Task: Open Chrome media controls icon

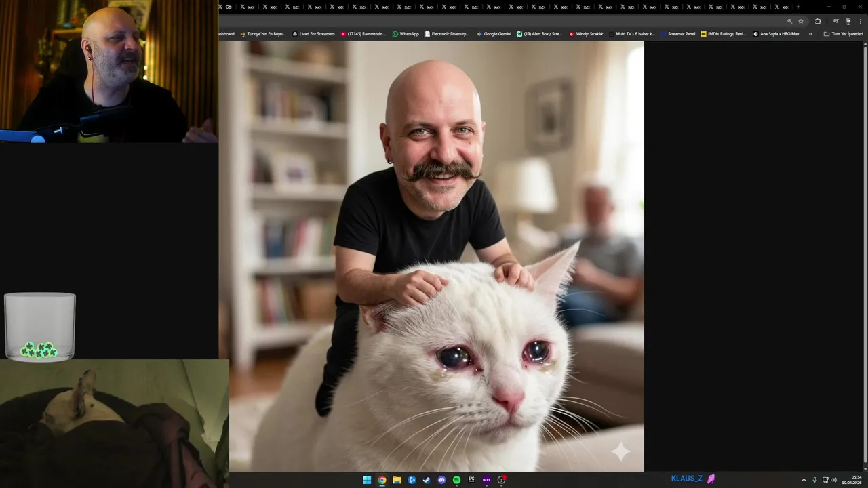Action: [x=836, y=21]
